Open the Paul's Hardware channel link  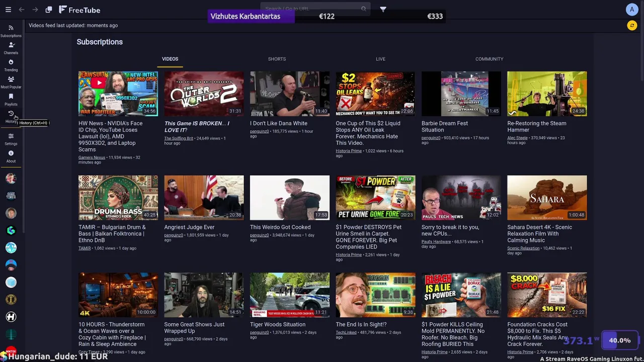point(436,242)
